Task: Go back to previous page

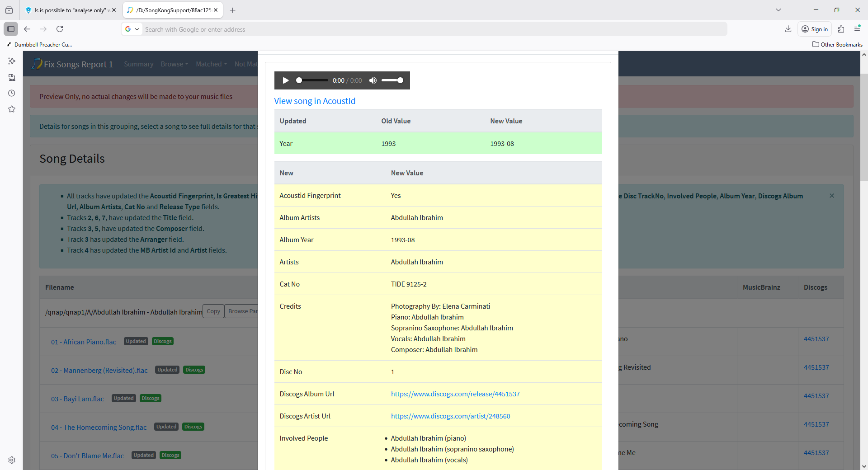Action: click(27, 29)
